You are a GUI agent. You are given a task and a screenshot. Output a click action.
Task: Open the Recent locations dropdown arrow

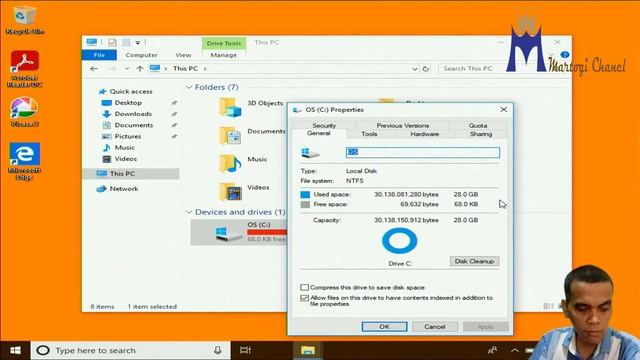point(127,69)
